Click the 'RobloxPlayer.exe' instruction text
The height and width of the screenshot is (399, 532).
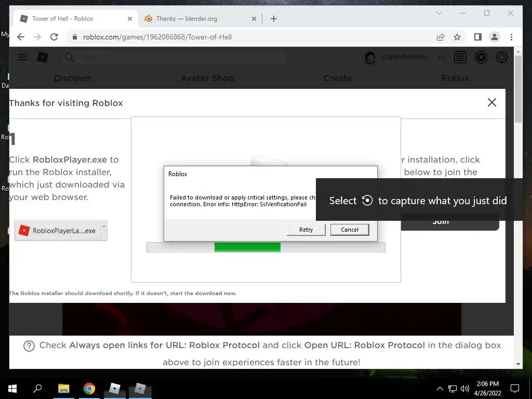pyautogui.click(x=70, y=159)
